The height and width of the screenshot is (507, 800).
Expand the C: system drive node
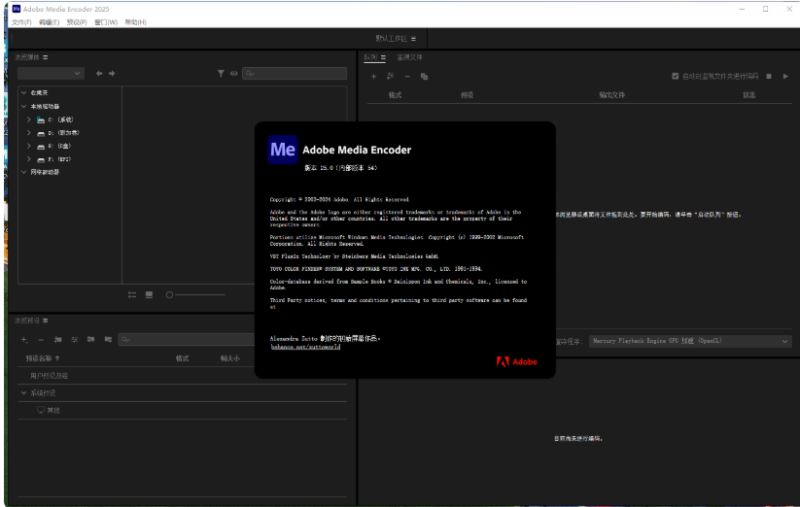coord(29,119)
